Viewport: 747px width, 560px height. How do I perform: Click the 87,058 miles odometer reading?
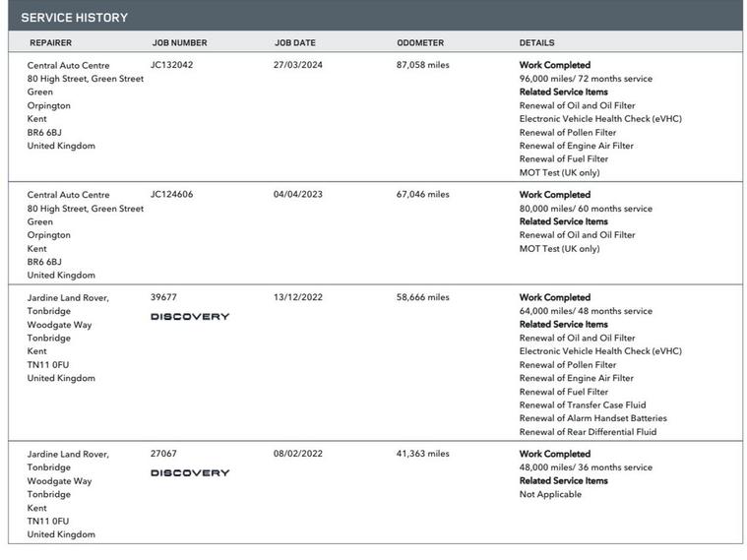tap(423, 65)
